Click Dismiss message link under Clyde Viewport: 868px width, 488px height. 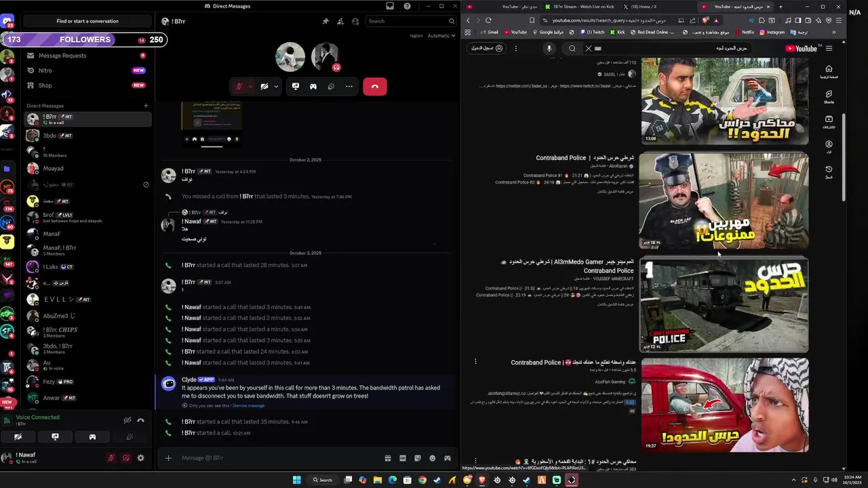coord(248,405)
